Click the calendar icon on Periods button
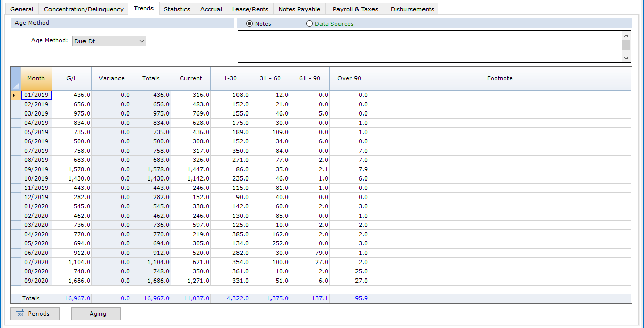Image resolution: width=644 pixels, height=328 pixels. click(21, 314)
